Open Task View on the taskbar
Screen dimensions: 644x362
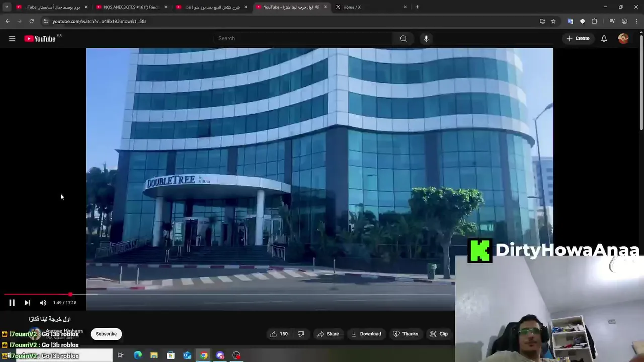click(121, 355)
